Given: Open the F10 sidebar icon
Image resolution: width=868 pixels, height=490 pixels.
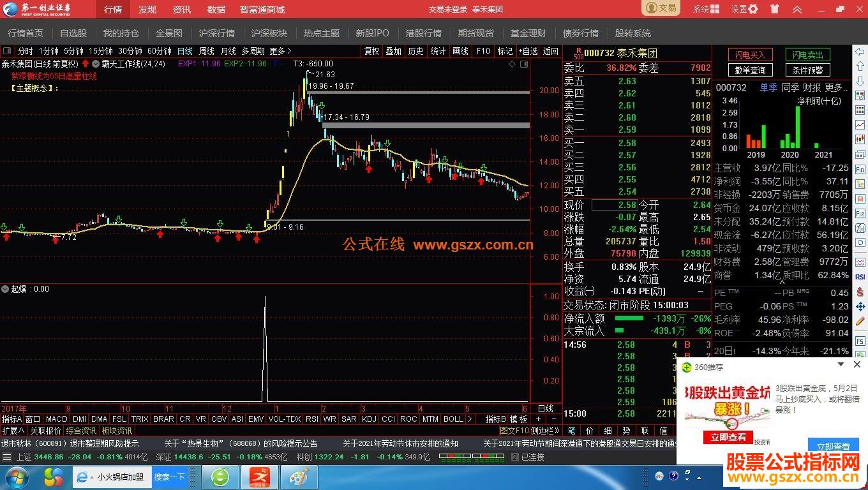Looking at the screenshot, I should pos(860,169).
